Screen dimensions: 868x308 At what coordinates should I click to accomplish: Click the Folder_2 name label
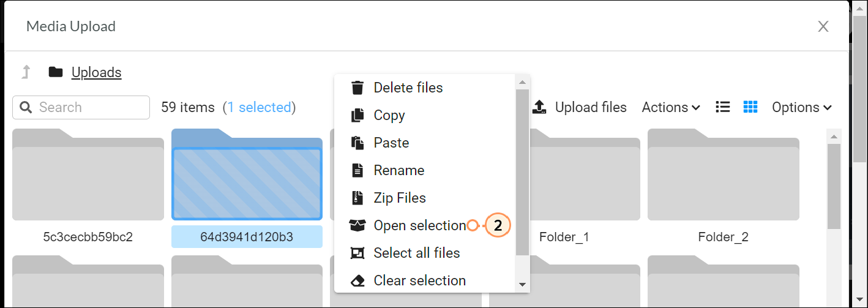point(724,237)
